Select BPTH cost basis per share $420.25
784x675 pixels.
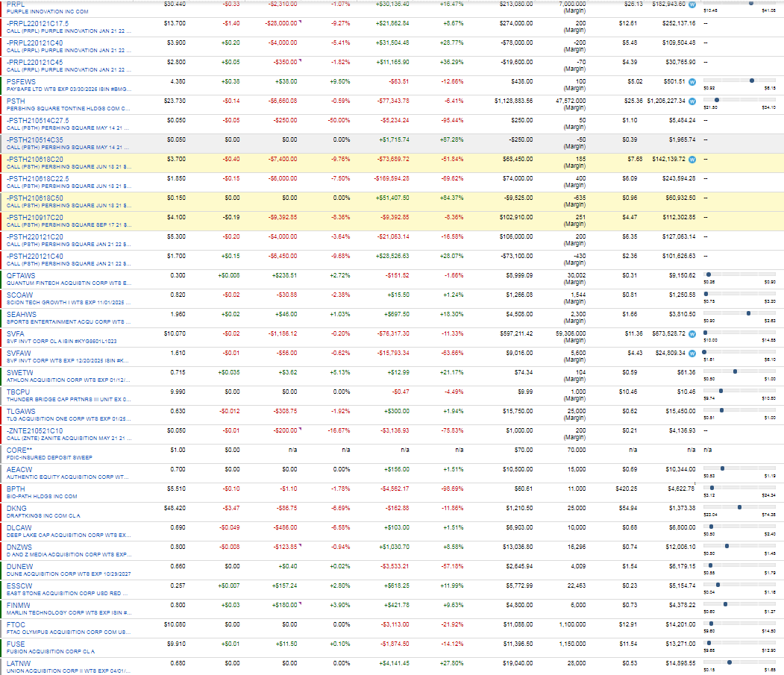coord(626,489)
